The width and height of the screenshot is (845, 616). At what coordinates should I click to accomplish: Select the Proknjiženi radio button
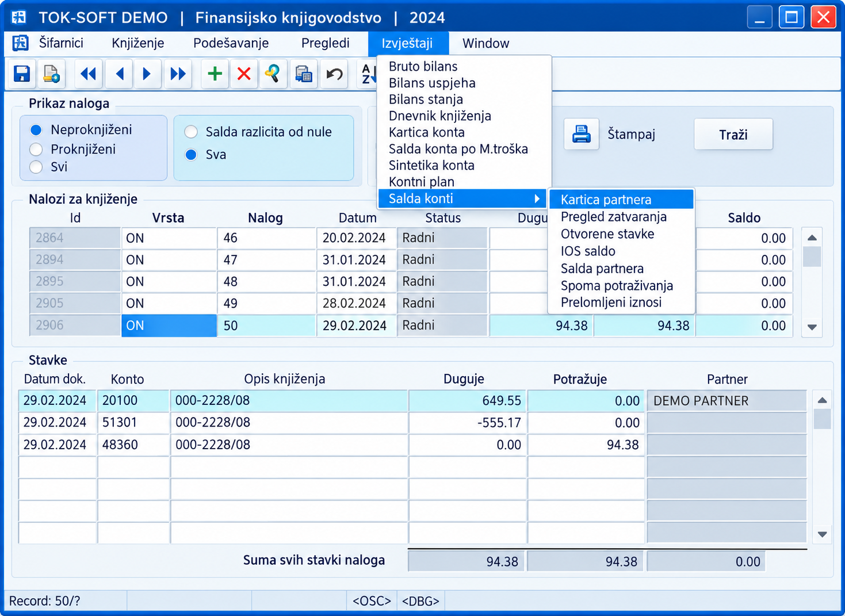[36, 150]
